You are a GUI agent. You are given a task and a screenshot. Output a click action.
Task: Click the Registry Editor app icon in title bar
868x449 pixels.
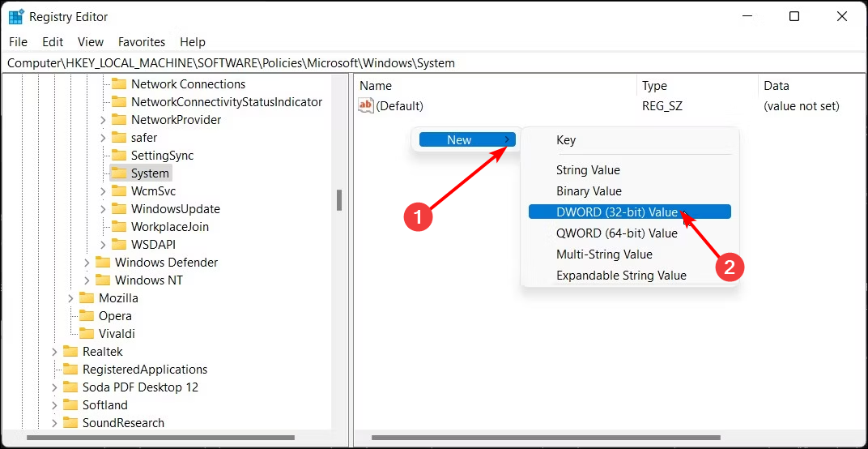point(16,16)
